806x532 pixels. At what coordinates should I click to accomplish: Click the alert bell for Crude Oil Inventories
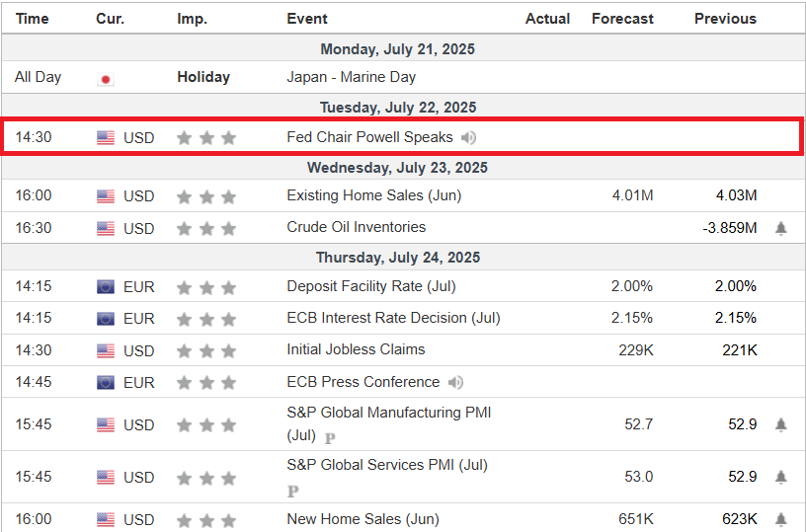[x=780, y=228]
